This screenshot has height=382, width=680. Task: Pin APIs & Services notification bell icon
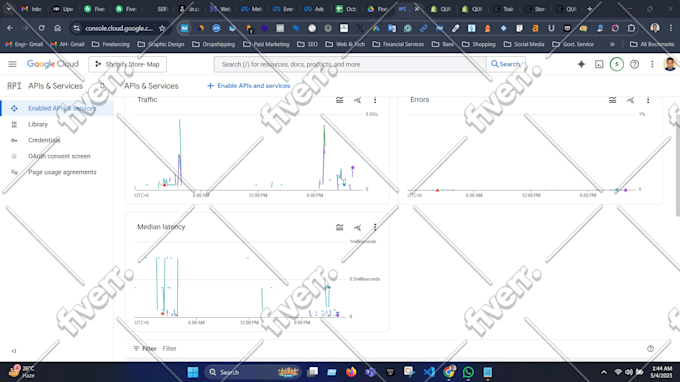point(102,86)
